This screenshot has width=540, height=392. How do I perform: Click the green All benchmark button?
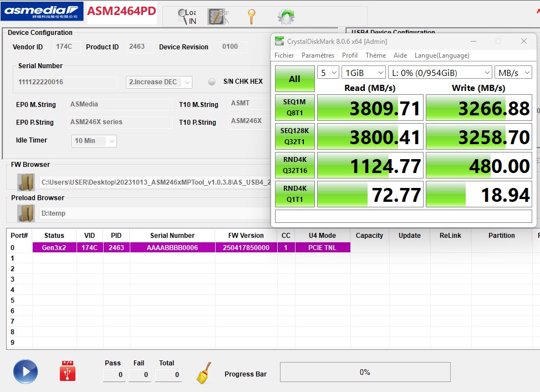[294, 79]
